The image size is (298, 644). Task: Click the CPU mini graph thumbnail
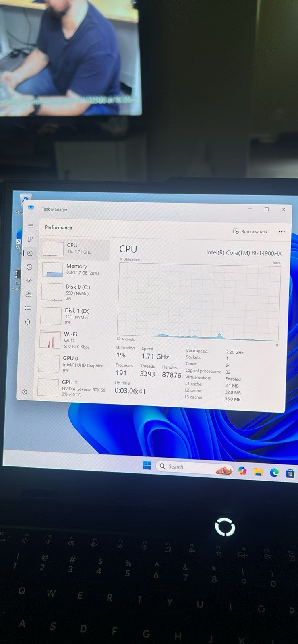(53, 249)
